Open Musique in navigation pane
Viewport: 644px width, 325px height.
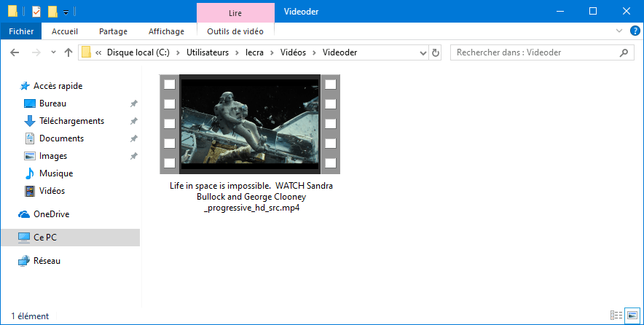tap(56, 173)
